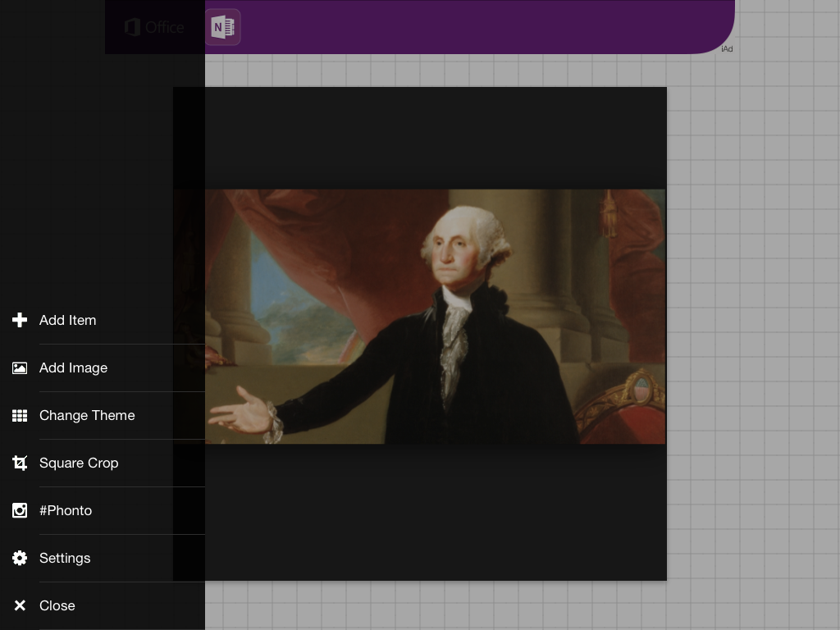The height and width of the screenshot is (630, 840).
Task: Click the Instagram icon beside #Phonto
Action: pos(20,510)
